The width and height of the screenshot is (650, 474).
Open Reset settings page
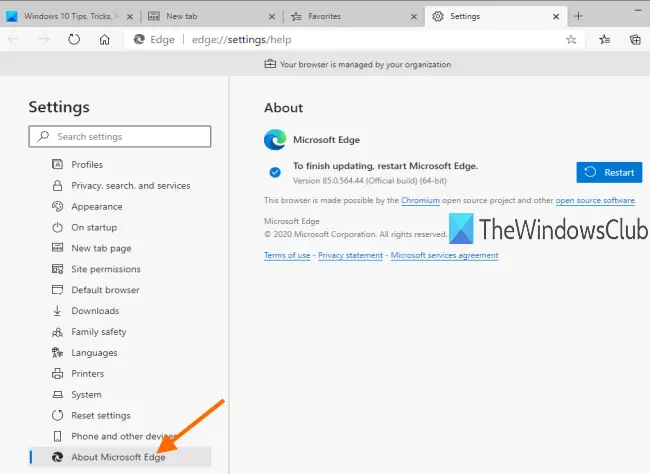pyautogui.click(x=120, y=415)
